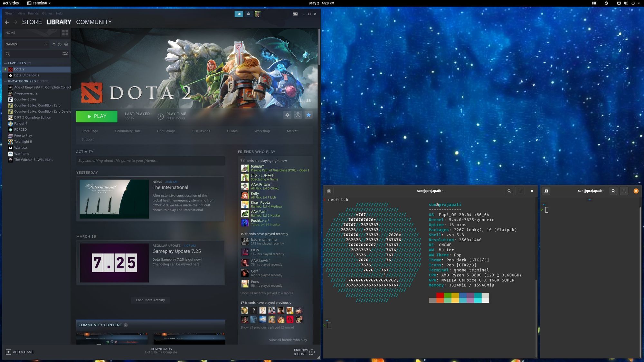Toggle the recent activity clock sort
644x362 pixels.
[x=60, y=44]
